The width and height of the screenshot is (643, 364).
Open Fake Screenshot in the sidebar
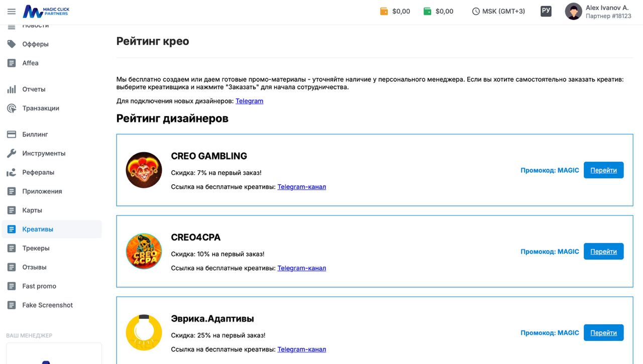coord(52,305)
